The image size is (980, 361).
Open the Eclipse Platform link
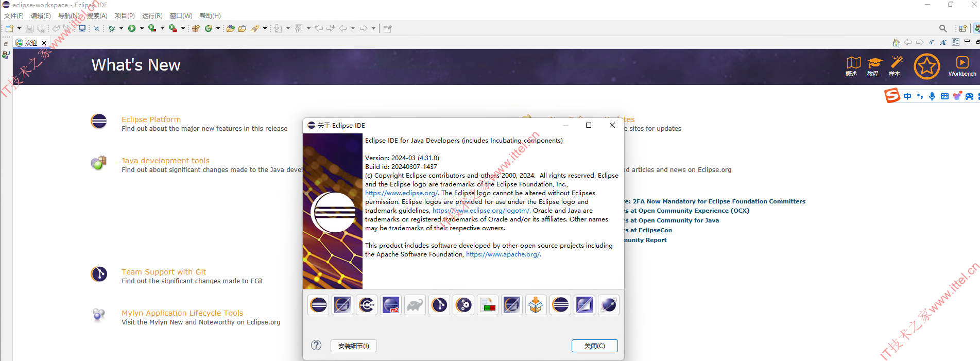(x=151, y=119)
